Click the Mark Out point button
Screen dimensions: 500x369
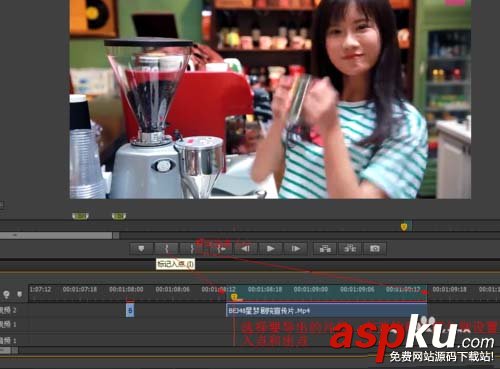click(x=191, y=249)
